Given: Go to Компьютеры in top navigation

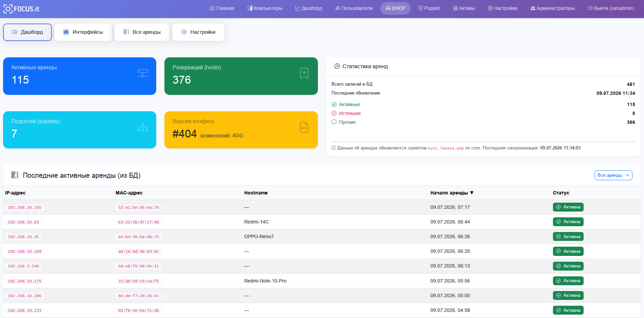Looking at the screenshot, I should pyautogui.click(x=265, y=8).
